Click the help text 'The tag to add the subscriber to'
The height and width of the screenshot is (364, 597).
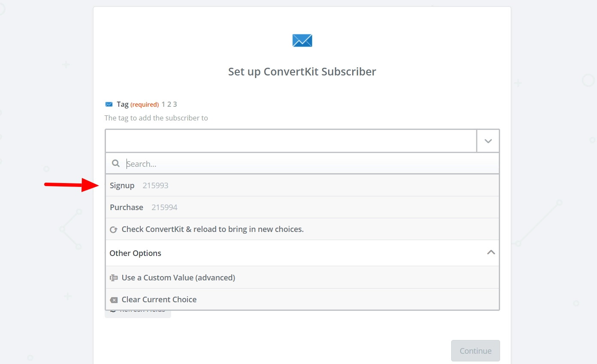tap(156, 118)
